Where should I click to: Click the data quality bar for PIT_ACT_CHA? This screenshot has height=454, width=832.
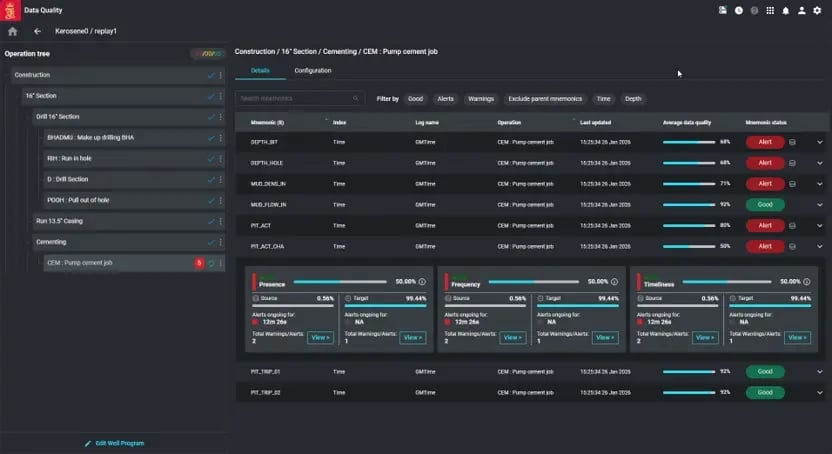(689, 247)
